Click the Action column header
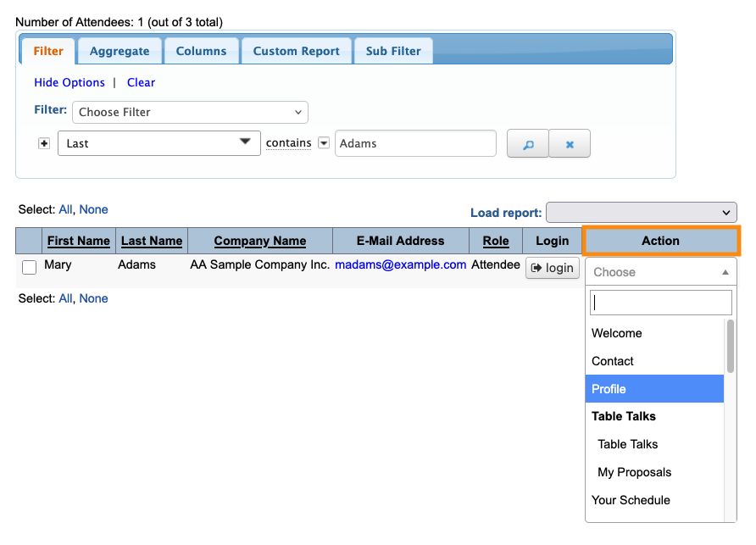 pos(660,241)
